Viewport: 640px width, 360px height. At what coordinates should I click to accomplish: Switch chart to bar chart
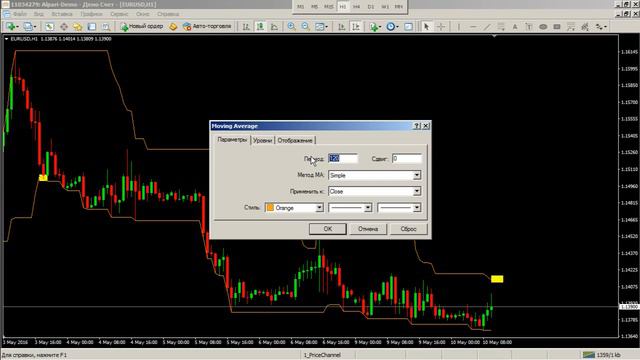246,27
